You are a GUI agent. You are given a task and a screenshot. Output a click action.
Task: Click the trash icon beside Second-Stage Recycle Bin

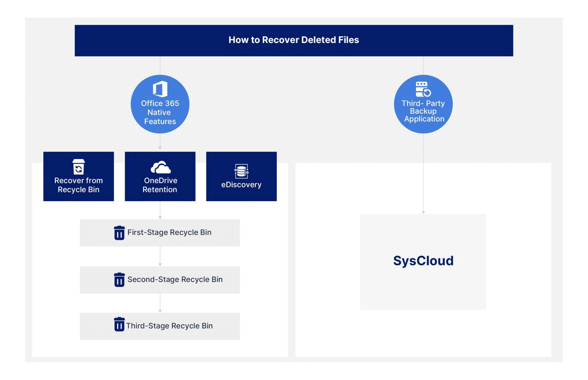pos(119,280)
